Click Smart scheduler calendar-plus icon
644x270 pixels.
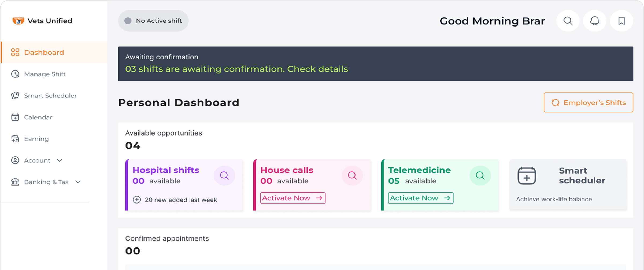527,176
